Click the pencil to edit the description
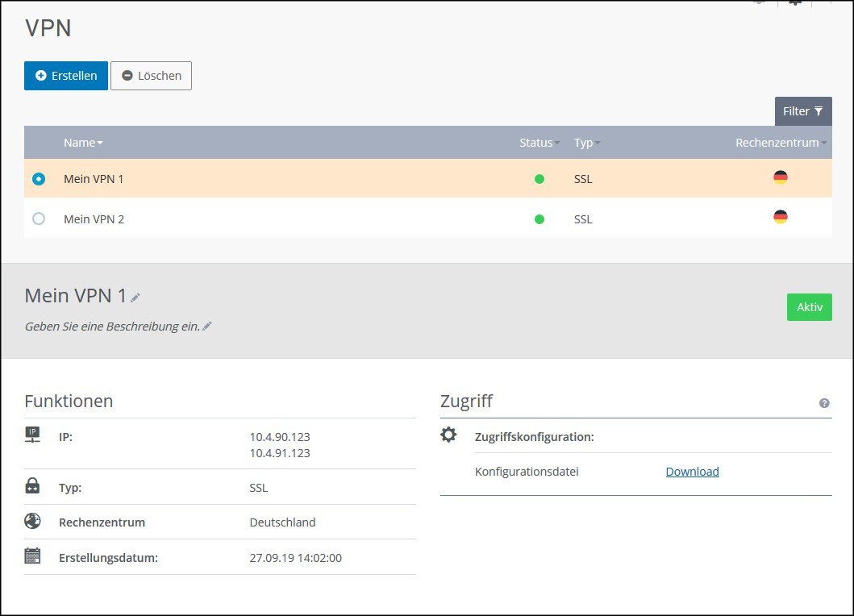854x616 pixels. point(206,326)
